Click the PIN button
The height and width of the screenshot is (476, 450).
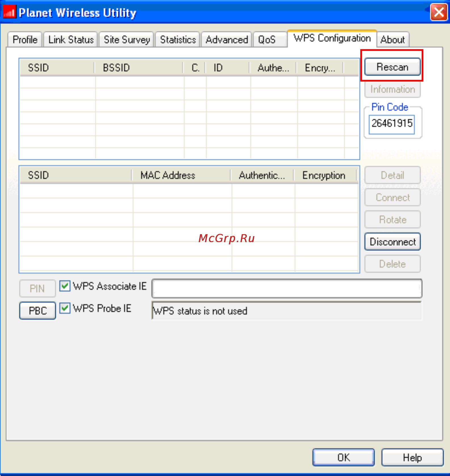click(x=37, y=289)
